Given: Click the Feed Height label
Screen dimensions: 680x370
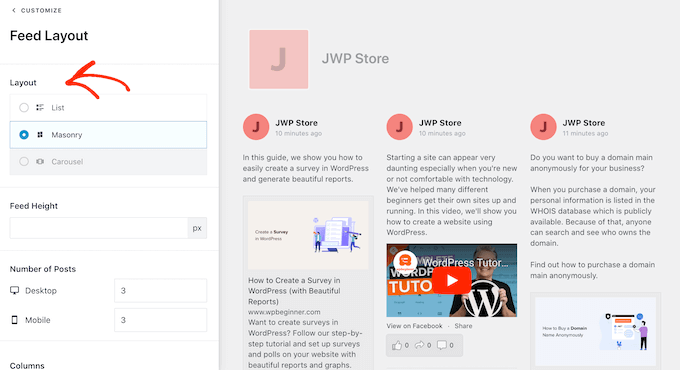Looking at the screenshot, I should tap(34, 206).
